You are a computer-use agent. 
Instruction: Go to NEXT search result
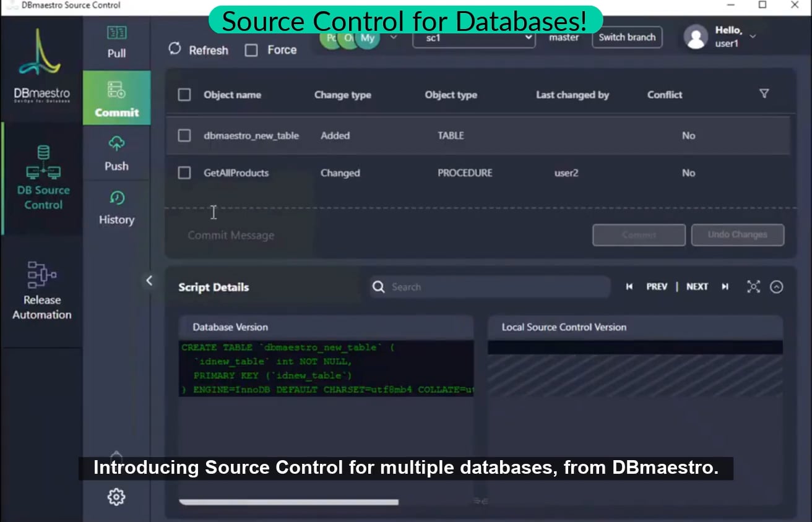click(x=697, y=287)
